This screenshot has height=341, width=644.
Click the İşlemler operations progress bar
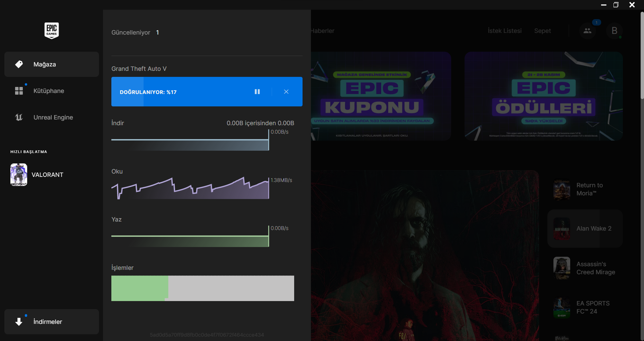point(203,288)
